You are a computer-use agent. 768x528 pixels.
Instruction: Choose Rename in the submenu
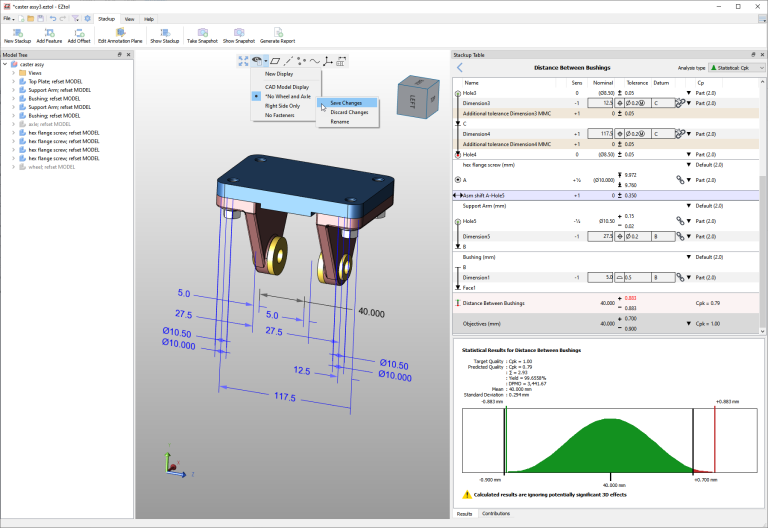click(348, 121)
